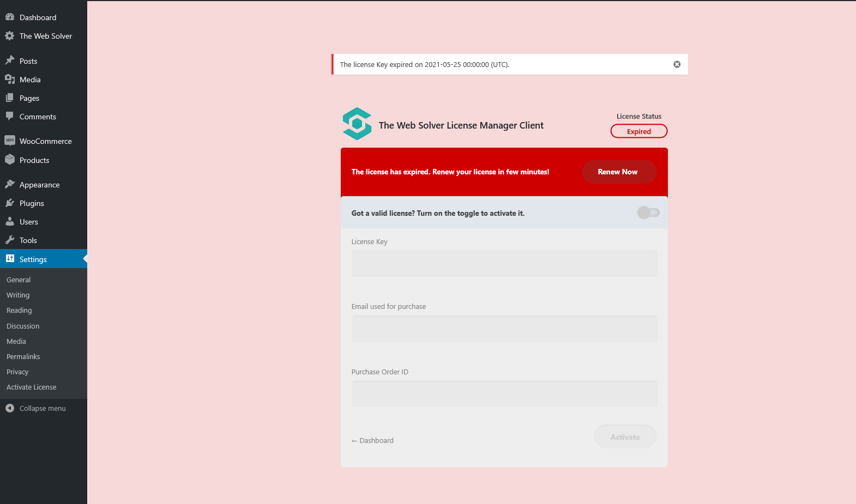This screenshot has width=856, height=504.
Task: Open General settings submenu
Action: pos(19,280)
